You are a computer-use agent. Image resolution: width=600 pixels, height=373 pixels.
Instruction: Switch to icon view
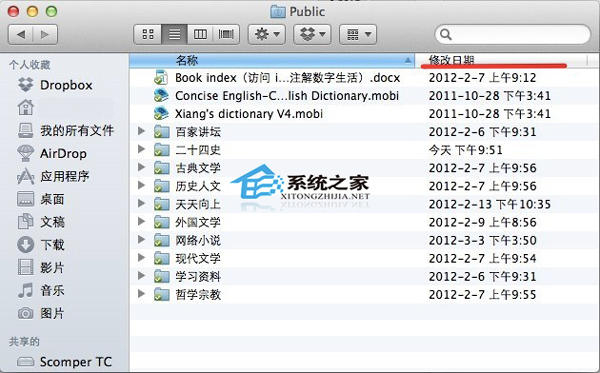point(148,35)
